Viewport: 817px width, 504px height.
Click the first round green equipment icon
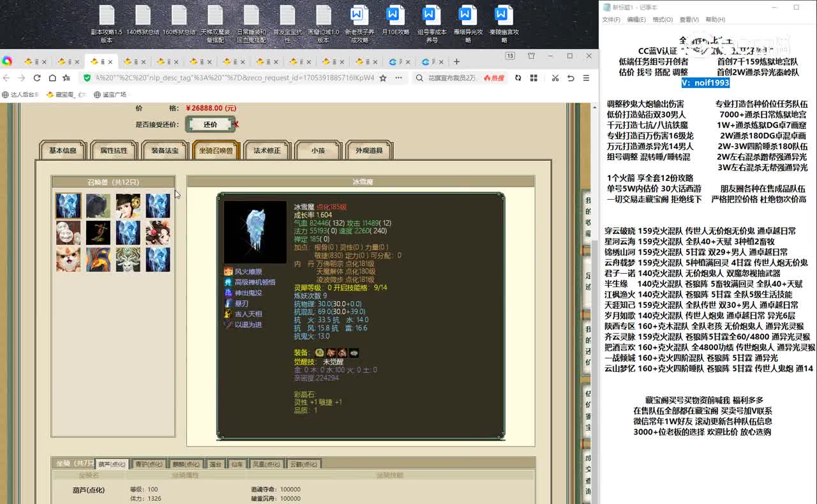click(x=320, y=353)
